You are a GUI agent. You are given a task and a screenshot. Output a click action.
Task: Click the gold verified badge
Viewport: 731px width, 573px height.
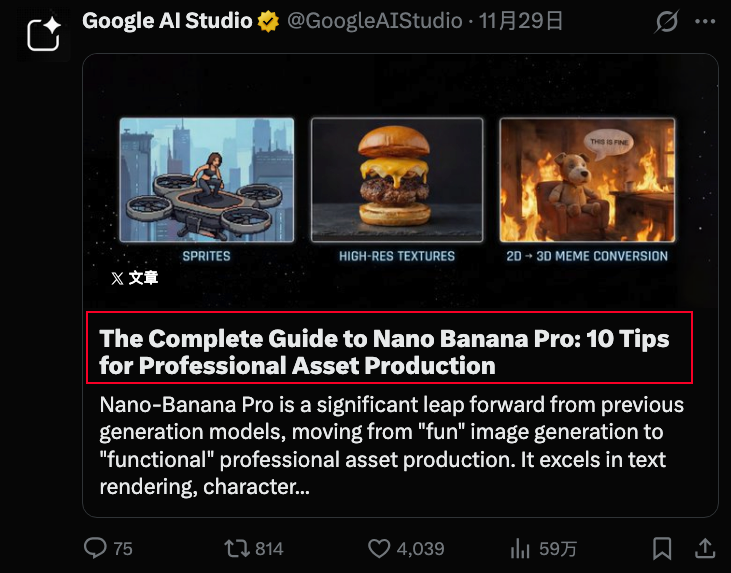coord(268,21)
